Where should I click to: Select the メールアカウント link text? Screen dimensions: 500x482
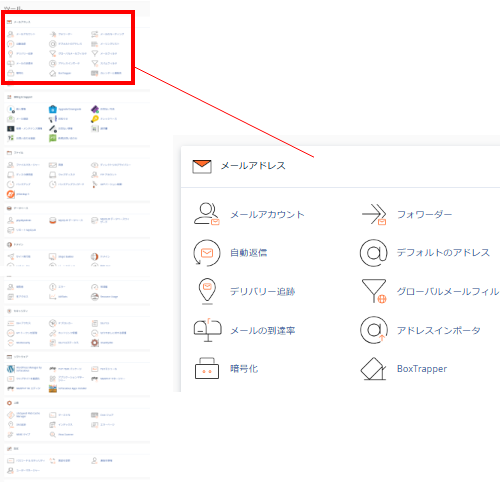pyautogui.click(x=267, y=214)
